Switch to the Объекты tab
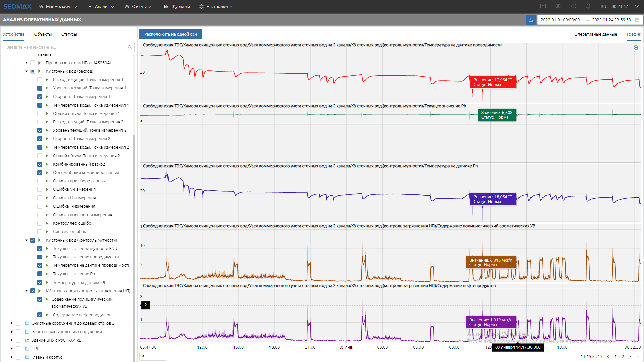The width and height of the screenshot is (644, 362). point(43,34)
